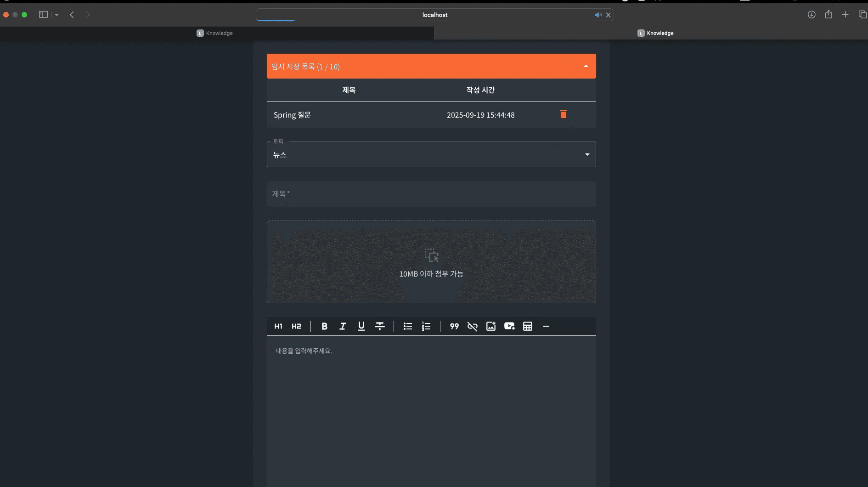The image size is (868, 487).
Task: Insert an image via the toolbar
Action: (491, 326)
